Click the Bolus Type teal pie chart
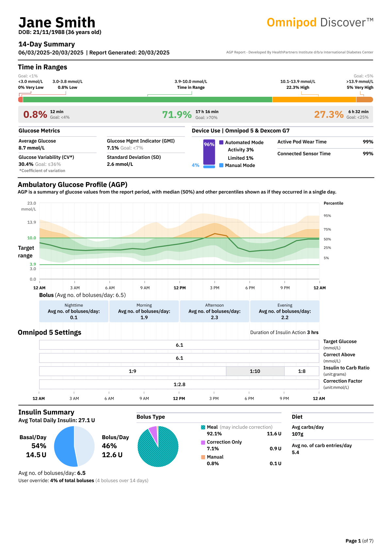Image resolution: width=392 pixels, height=555 pixels. click(158, 446)
